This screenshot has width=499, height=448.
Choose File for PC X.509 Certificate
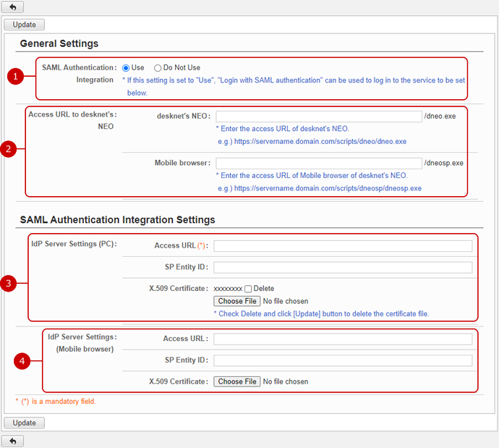(x=237, y=301)
